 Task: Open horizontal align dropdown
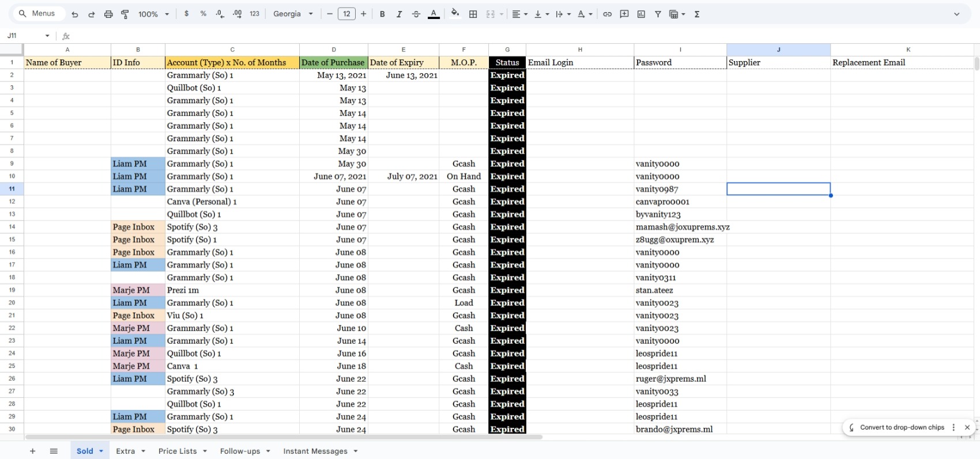[x=520, y=14]
